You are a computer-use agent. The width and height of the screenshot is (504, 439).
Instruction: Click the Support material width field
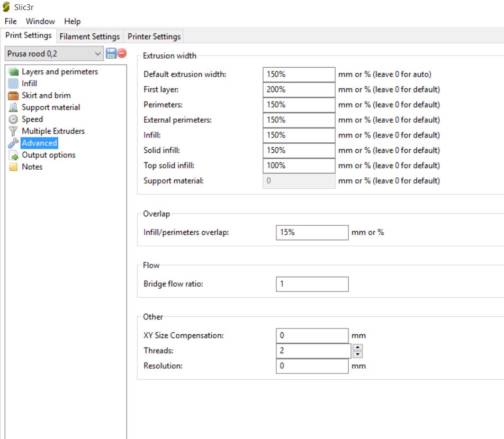pos(299,181)
